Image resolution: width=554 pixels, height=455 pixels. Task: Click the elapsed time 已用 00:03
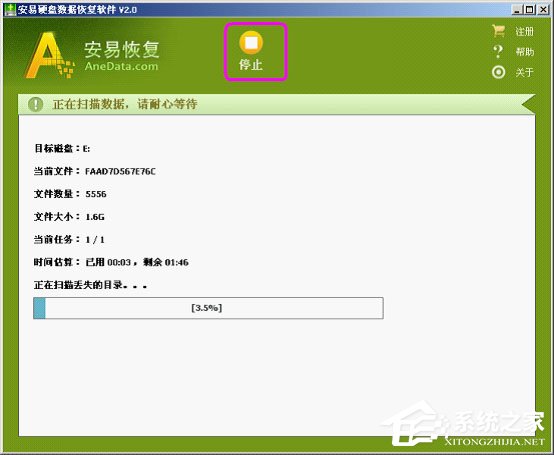pos(108,262)
